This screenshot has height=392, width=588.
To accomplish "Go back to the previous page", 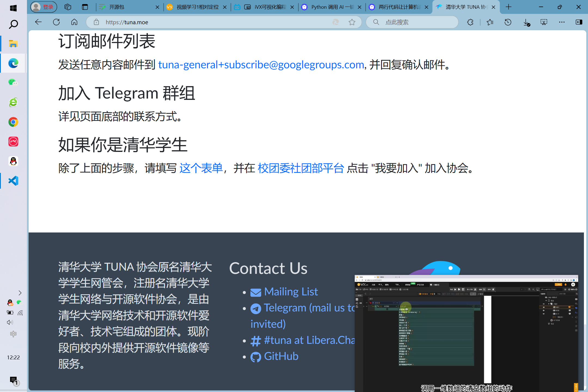I will pos(38,22).
